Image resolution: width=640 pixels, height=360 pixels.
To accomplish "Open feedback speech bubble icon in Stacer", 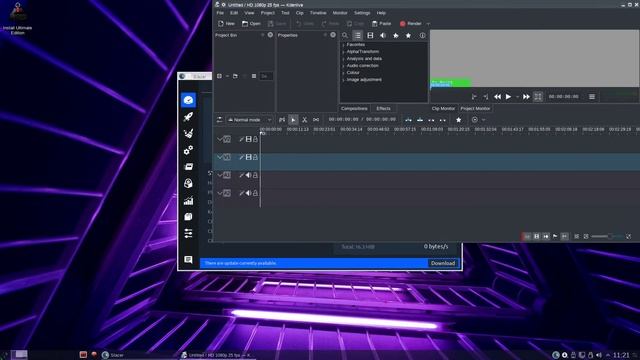I will tap(188, 260).
